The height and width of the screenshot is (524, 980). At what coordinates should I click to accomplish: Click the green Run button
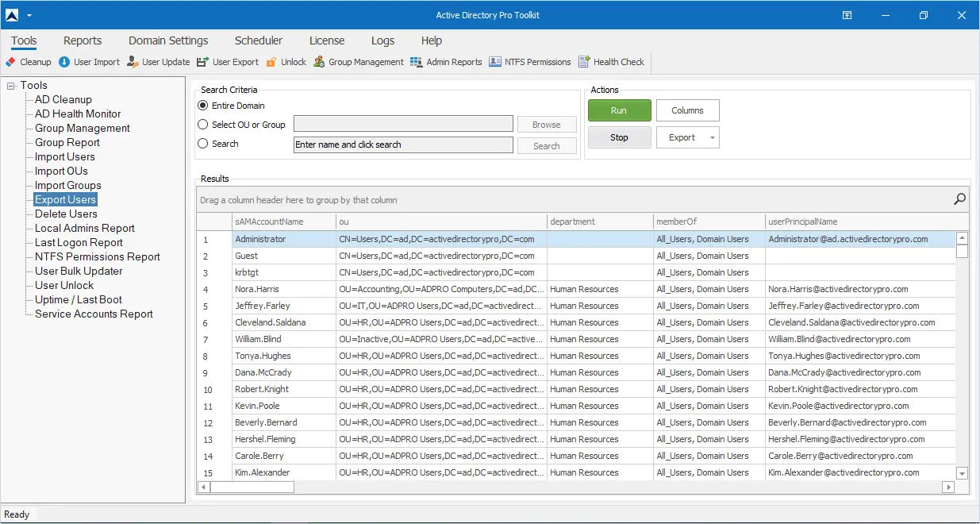619,110
